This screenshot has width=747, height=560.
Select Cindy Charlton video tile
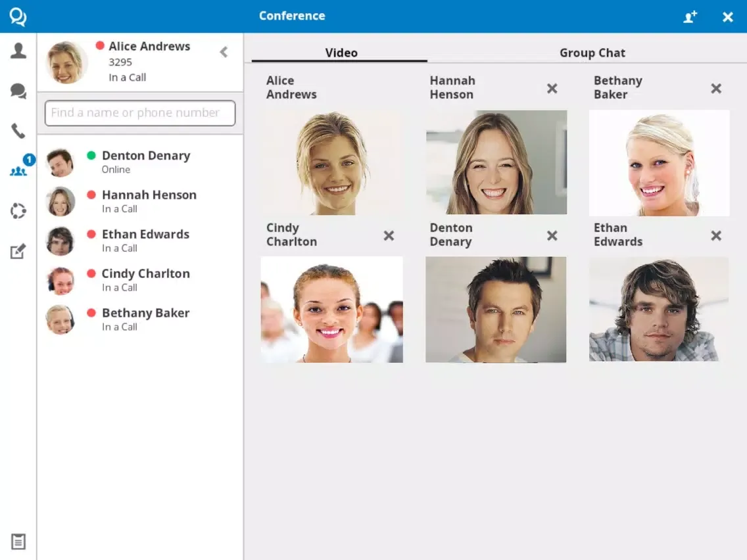coord(332,310)
